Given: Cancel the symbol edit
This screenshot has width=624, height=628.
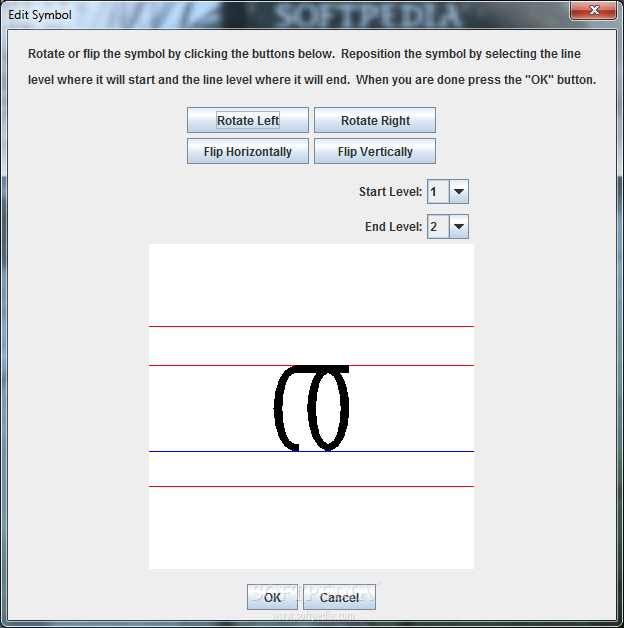Looking at the screenshot, I should (x=339, y=597).
